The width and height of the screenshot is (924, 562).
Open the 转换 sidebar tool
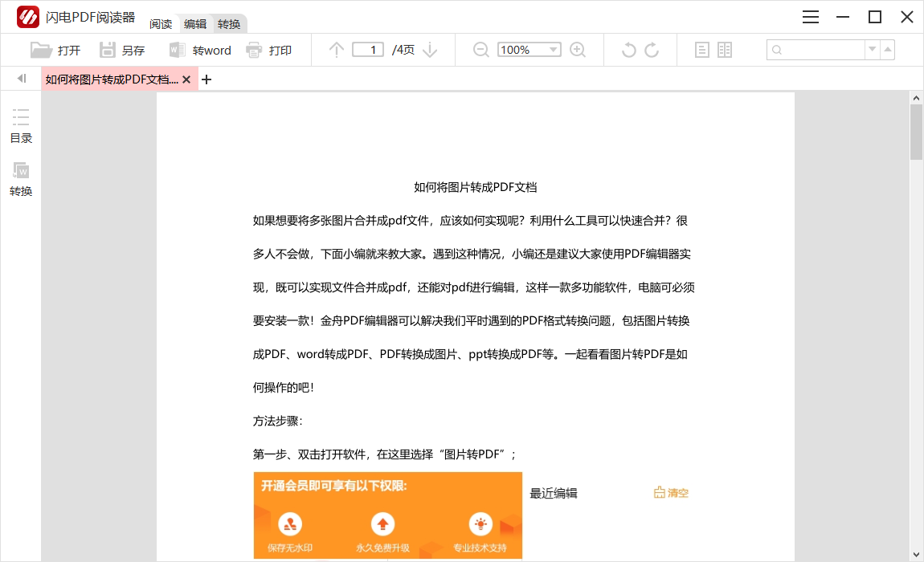coord(21,179)
